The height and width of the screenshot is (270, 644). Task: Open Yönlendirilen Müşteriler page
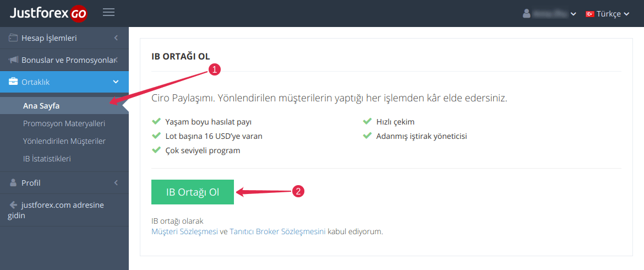pos(64,141)
